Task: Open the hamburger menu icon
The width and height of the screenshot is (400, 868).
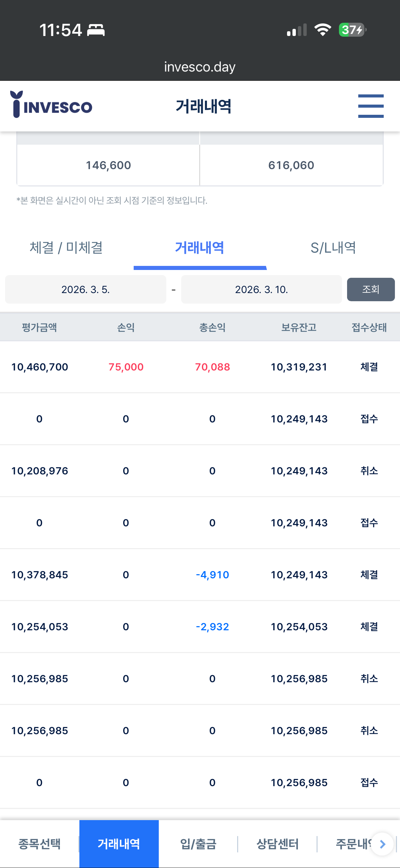Action: point(371,106)
